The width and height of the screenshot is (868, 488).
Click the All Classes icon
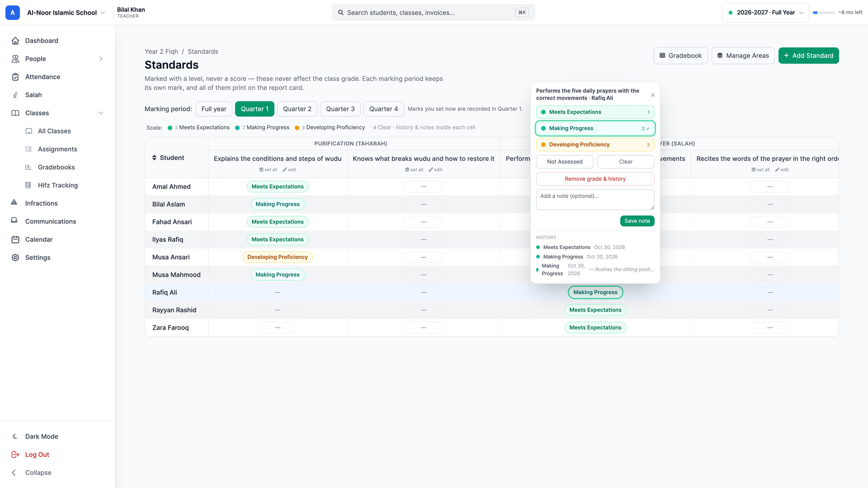coord(29,131)
